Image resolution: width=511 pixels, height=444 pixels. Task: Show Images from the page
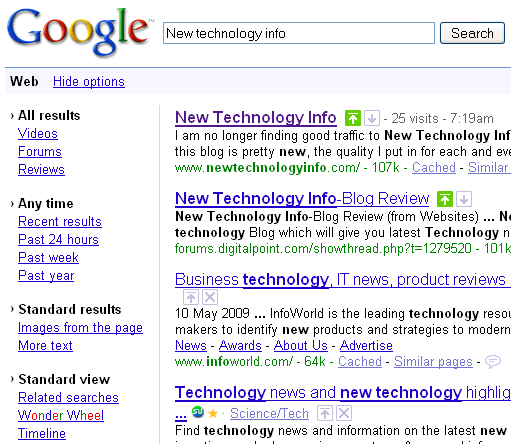[80, 328]
